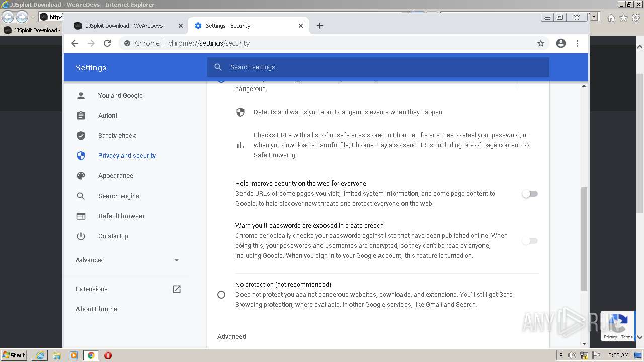Viewport: 644px width, 362px height.
Task: Click the settings scrollbar down arrow
Action: [x=584, y=344]
